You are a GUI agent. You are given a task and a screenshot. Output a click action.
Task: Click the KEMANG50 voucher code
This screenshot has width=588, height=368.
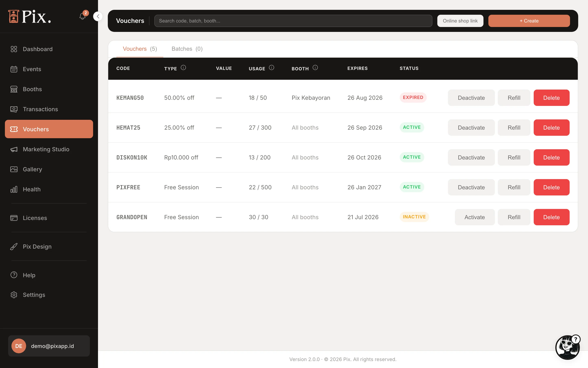[130, 98]
